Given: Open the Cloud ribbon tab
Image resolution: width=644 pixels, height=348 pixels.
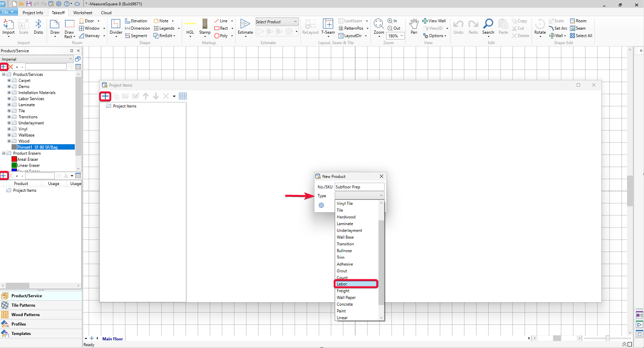Looking at the screenshot, I should [x=106, y=13].
